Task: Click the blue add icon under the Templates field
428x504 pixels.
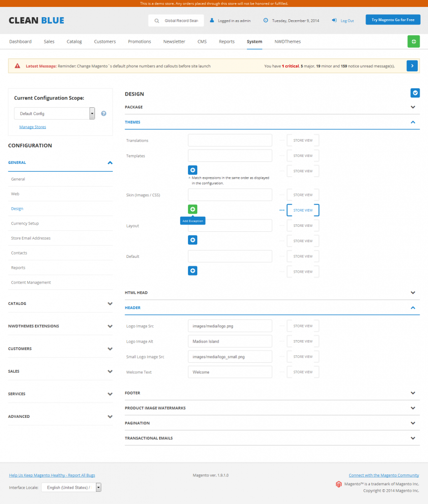Action: pos(192,170)
